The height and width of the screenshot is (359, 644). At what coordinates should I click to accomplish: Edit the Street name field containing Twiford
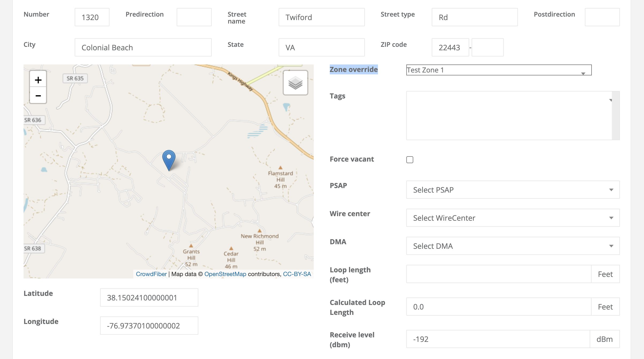click(x=321, y=17)
